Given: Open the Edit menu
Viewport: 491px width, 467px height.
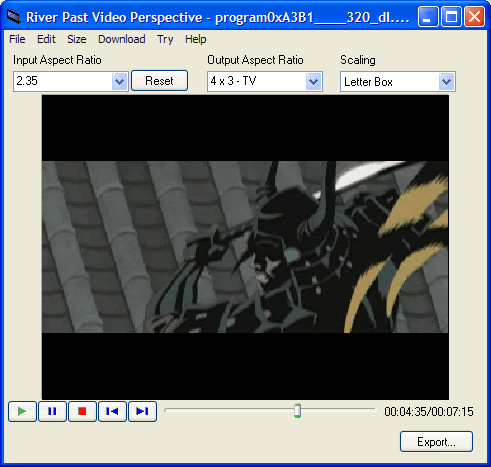Looking at the screenshot, I should click(46, 39).
